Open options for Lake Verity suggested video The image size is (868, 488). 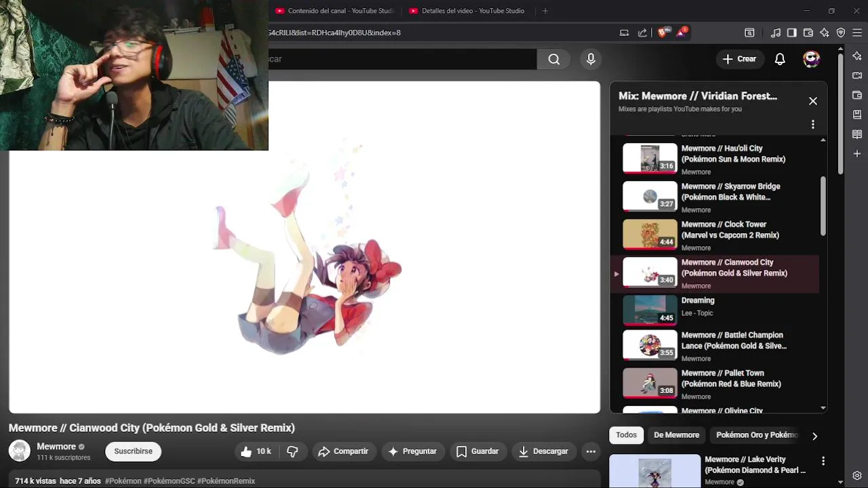tap(823, 461)
